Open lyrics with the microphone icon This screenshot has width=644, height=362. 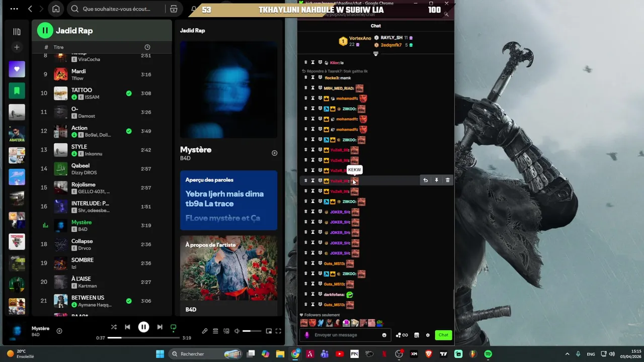(205, 331)
